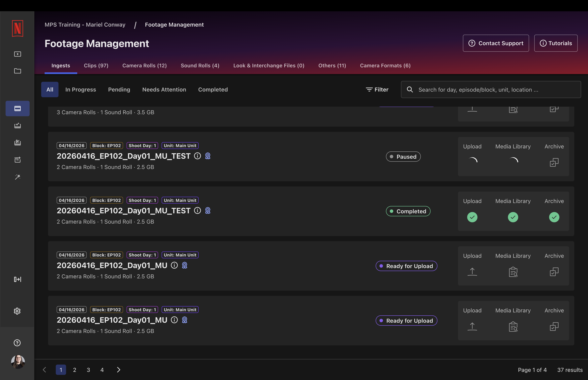This screenshot has width=588, height=380.
Task: Open the sidebar icon below the filmstrip
Action: pyautogui.click(x=18, y=126)
